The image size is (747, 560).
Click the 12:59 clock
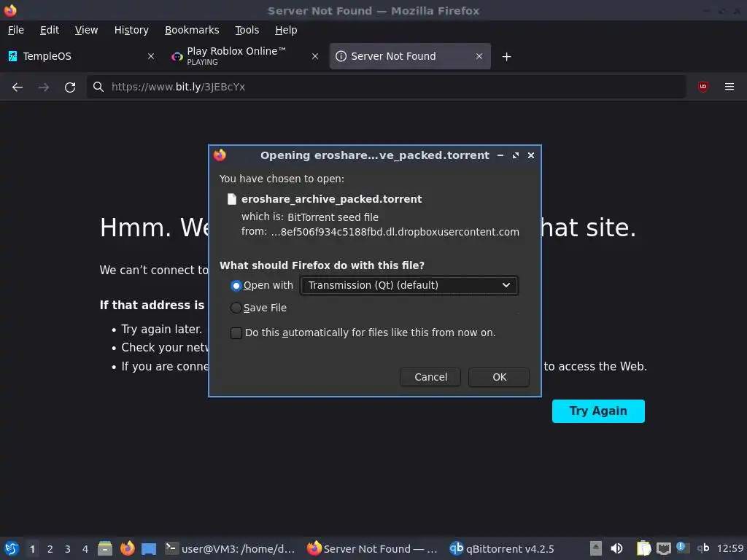tap(729, 548)
